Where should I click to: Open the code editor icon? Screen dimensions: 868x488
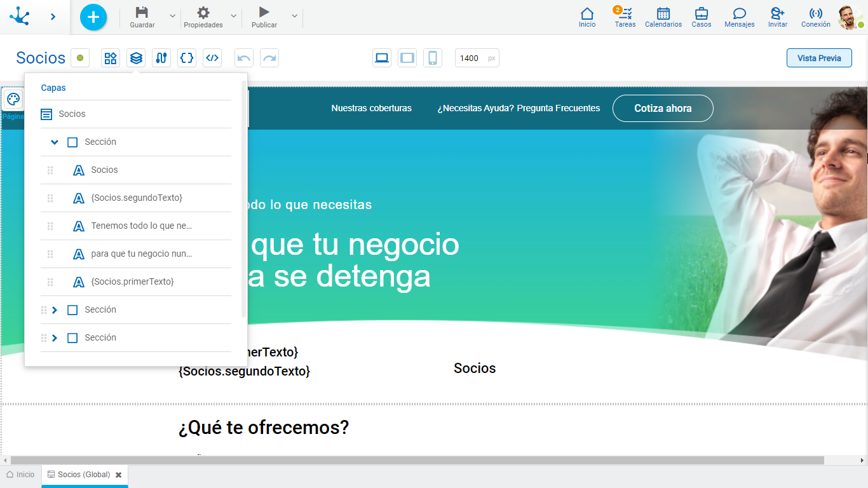click(212, 58)
